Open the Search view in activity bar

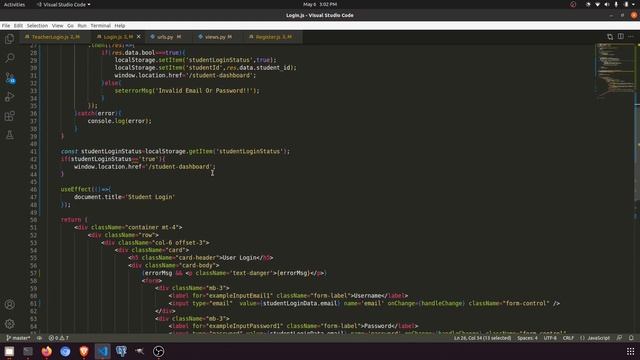pyautogui.click(x=9, y=58)
